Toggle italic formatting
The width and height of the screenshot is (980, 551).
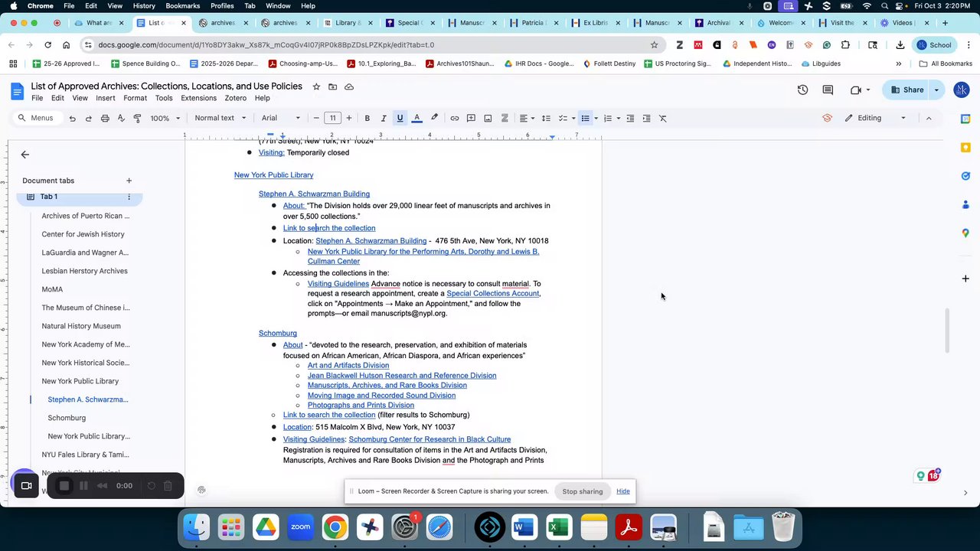(x=384, y=119)
